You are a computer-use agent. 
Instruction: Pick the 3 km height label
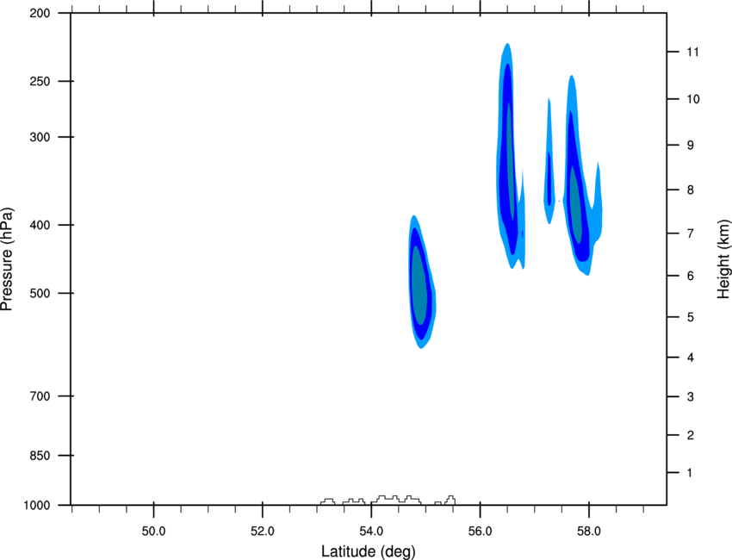690,397
